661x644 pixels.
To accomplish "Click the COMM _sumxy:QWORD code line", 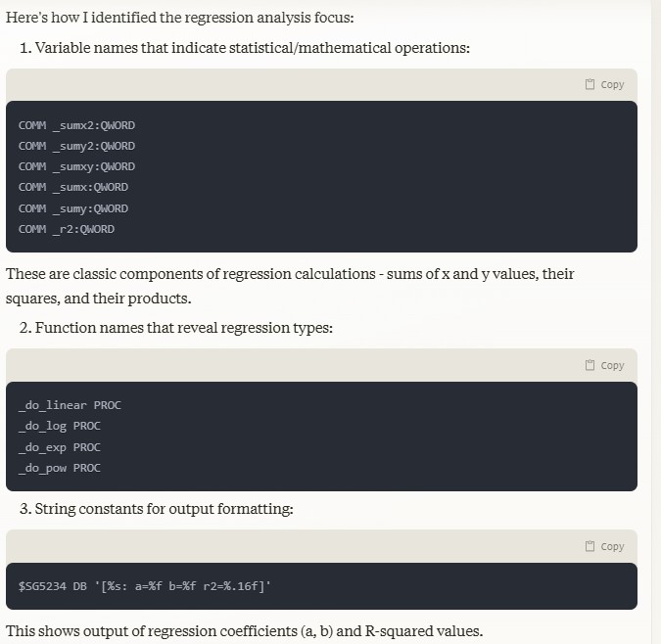I will pos(76,166).
